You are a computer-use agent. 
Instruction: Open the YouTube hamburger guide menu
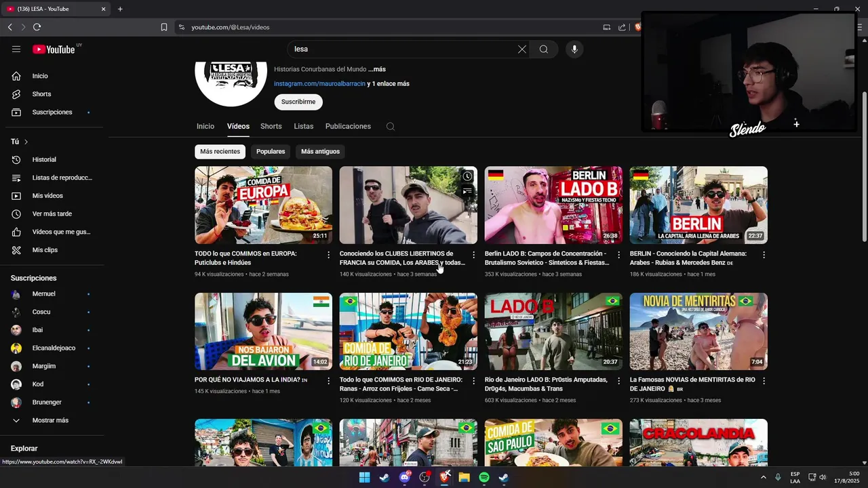pos(16,49)
